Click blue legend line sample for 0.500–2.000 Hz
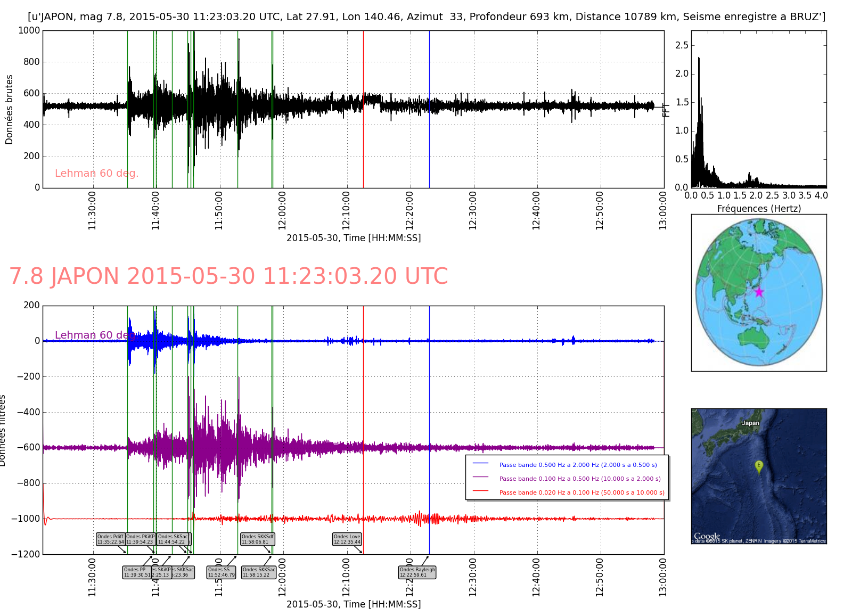852x616 pixels. (480, 464)
